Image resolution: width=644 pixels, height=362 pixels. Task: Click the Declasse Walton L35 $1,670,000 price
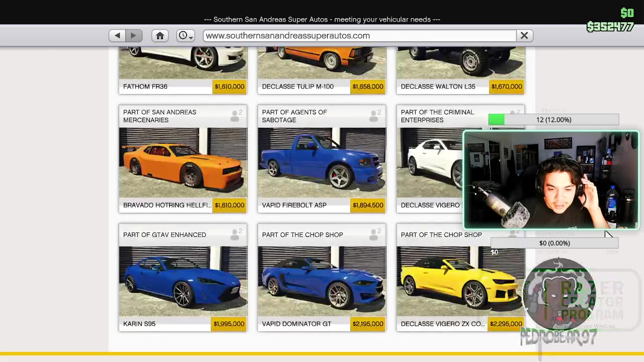coord(507,86)
